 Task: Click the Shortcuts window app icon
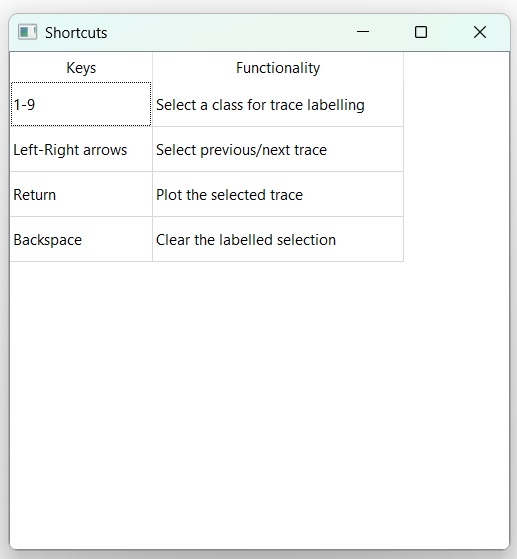(x=27, y=32)
